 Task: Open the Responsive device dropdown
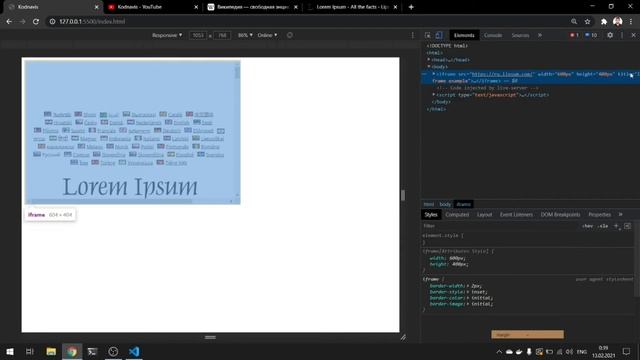(x=167, y=36)
